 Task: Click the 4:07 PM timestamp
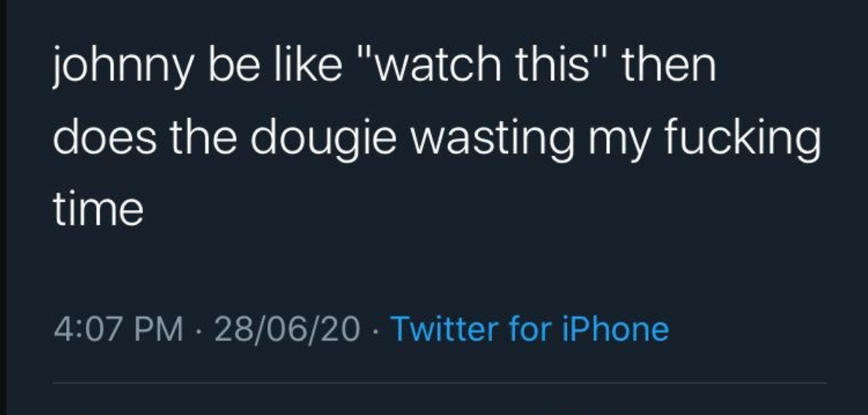pyautogui.click(x=118, y=328)
